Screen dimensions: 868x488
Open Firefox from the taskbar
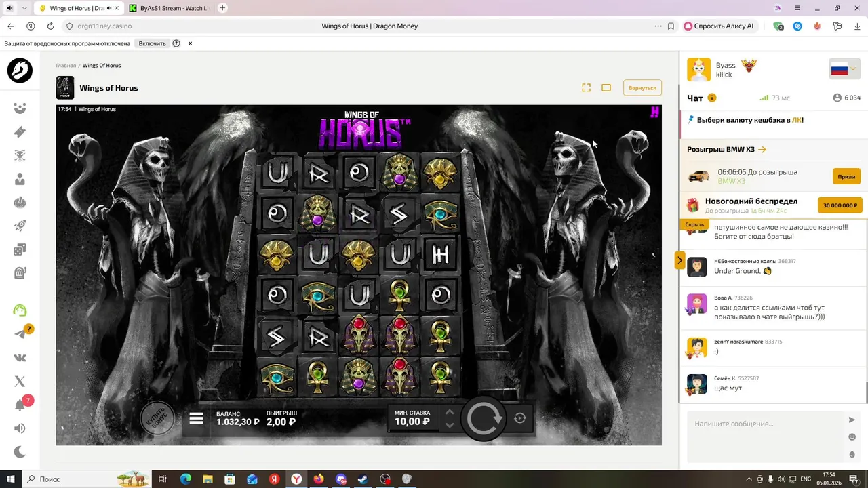(319, 479)
